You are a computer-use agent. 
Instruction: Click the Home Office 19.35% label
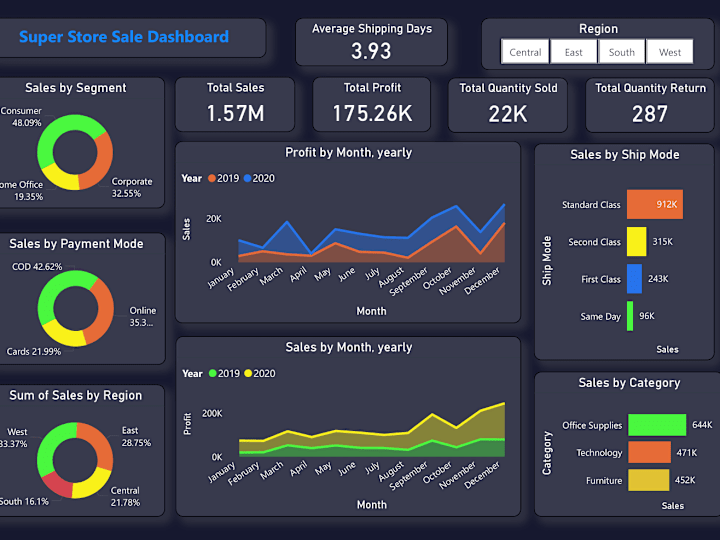tap(22, 191)
